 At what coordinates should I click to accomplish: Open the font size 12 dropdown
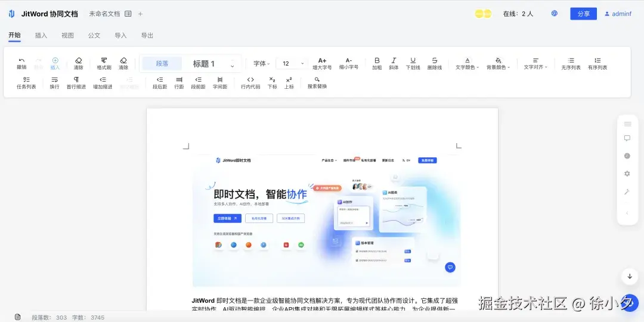[292, 64]
